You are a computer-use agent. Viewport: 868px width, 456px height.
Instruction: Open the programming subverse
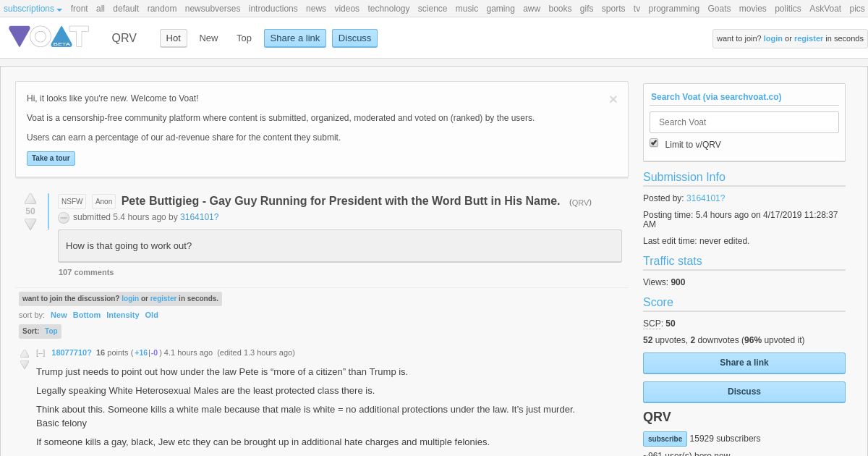point(674,9)
